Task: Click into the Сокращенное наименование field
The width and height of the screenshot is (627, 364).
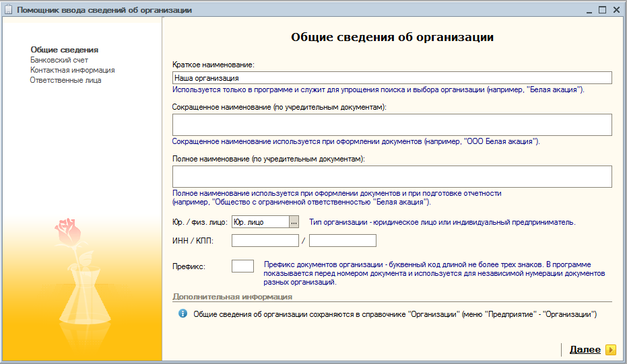Action: (392, 124)
